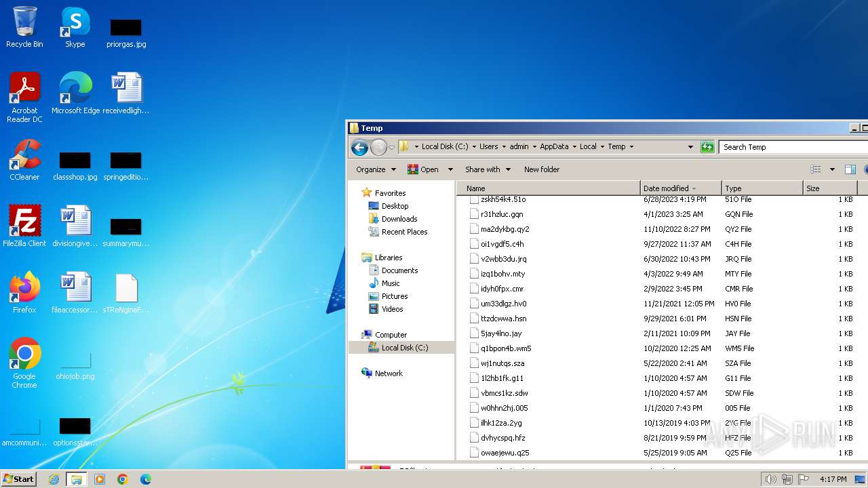Click the Open toolbar button

point(424,169)
